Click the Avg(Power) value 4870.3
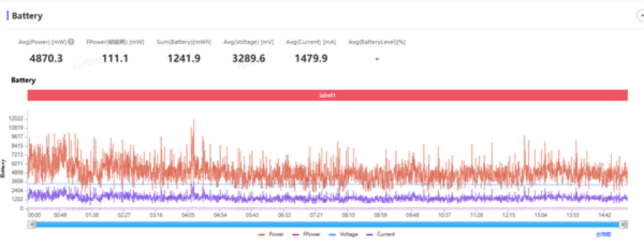644x246 pixels. (46, 59)
